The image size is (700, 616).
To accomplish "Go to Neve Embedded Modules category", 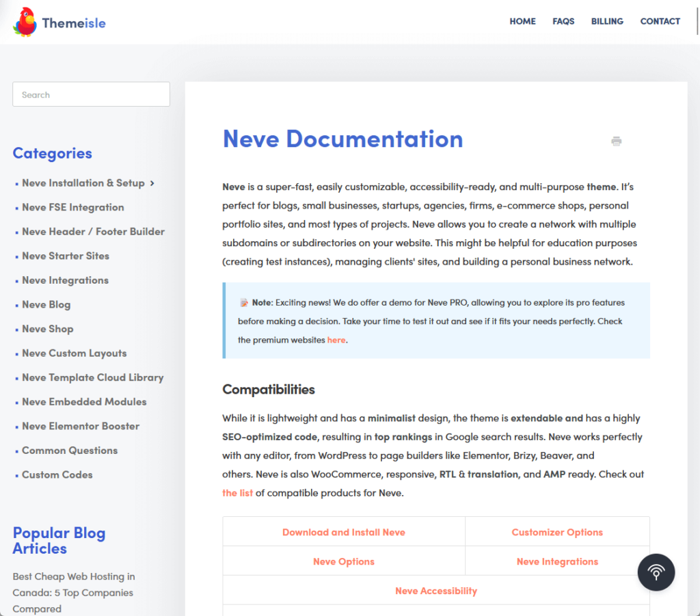I will tap(84, 402).
